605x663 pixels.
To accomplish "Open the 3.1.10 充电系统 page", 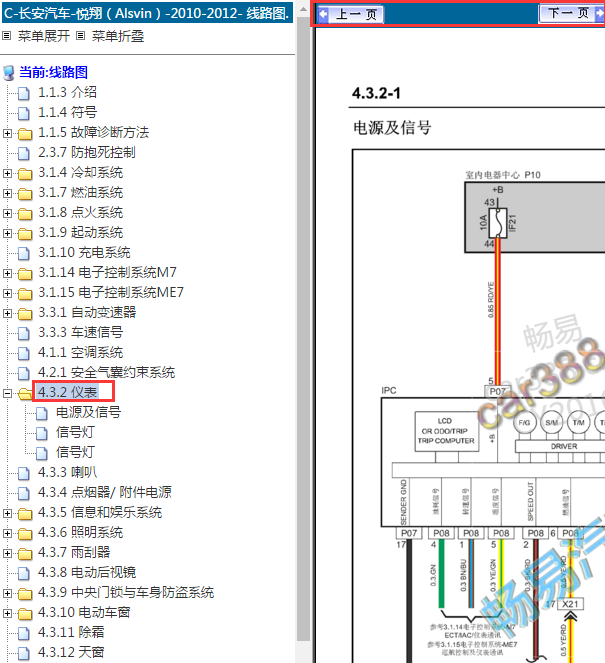I will [x=84, y=252].
